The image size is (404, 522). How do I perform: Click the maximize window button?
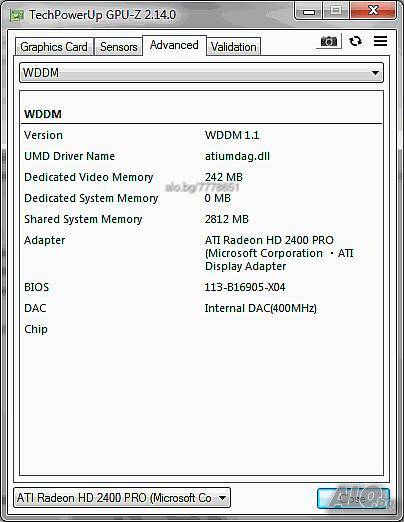coord(336,11)
